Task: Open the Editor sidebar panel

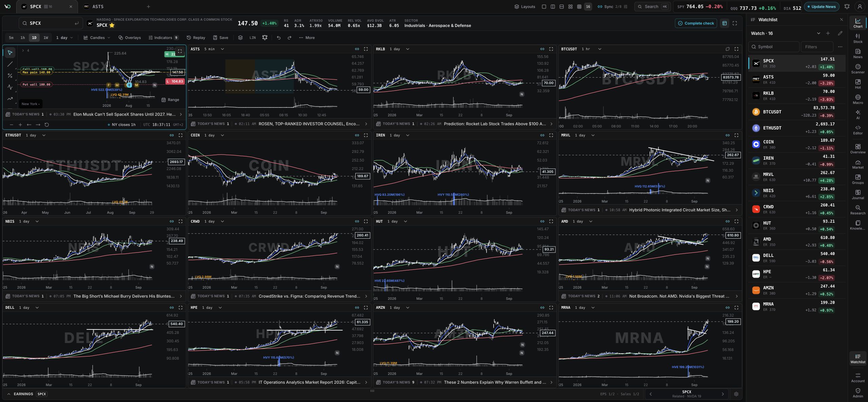Action: 858,130
